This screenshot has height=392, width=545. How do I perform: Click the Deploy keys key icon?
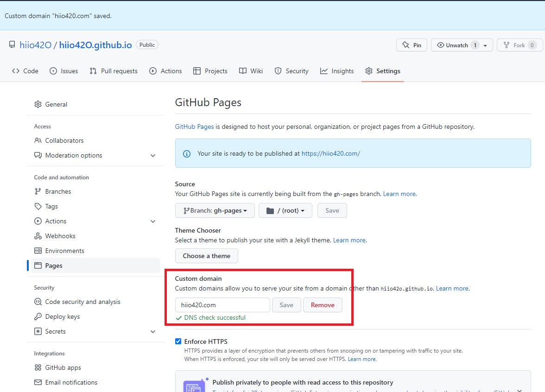(x=38, y=316)
